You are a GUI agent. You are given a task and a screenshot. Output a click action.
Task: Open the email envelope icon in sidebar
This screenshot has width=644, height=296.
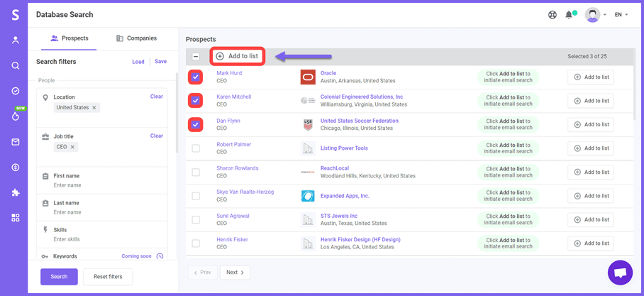[x=15, y=142]
